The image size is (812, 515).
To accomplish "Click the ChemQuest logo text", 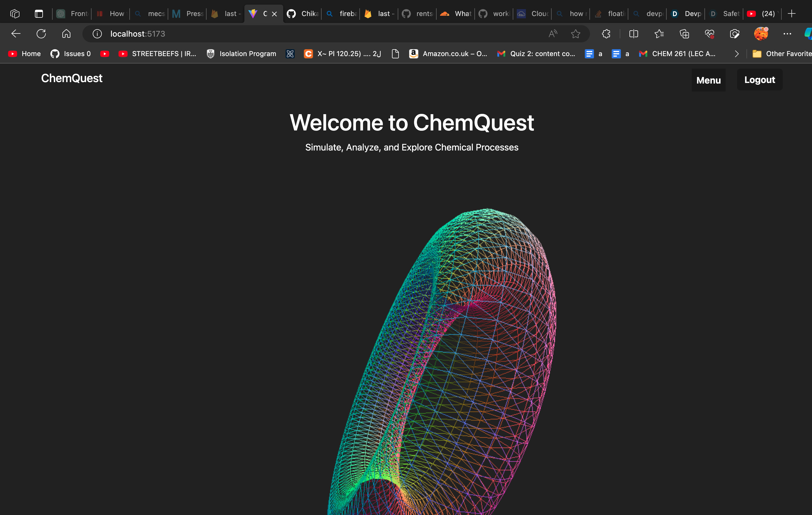I will click(72, 78).
